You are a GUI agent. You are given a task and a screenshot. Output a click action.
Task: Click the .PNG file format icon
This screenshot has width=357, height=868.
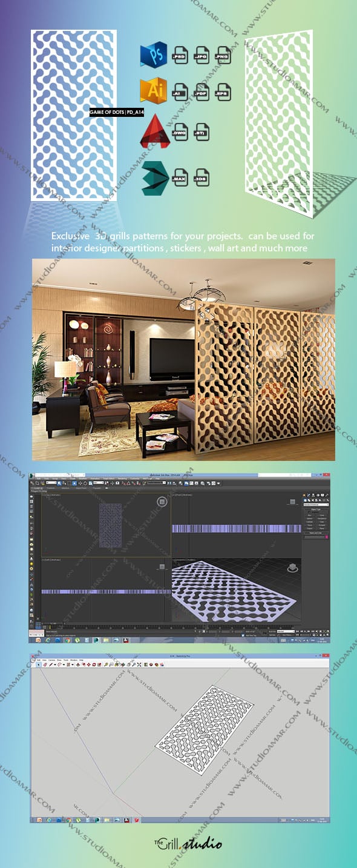tap(223, 56)
